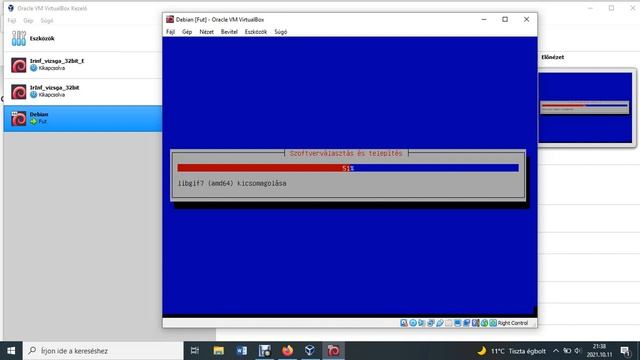Viewport: 640px width, 360px height.
Task: Open the Windows Start menu
Action: [11, 351]
